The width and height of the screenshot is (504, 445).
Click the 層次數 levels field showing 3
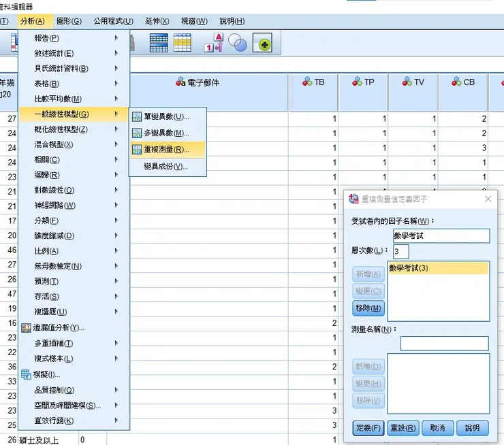(401, 251)
